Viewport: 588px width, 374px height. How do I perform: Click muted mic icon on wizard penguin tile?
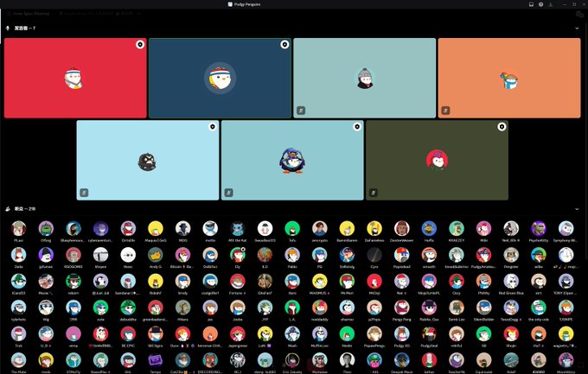pos(229,193)
